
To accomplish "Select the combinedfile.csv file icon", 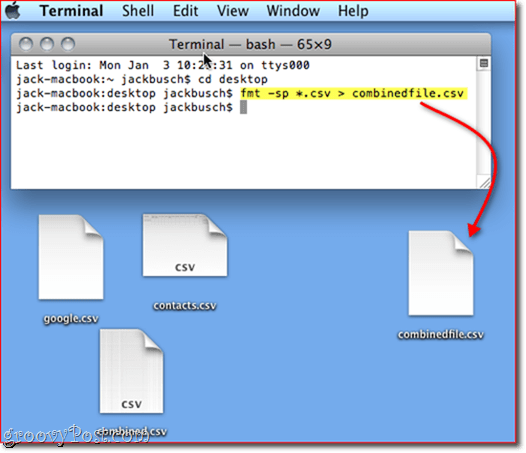I will (441, 273).
